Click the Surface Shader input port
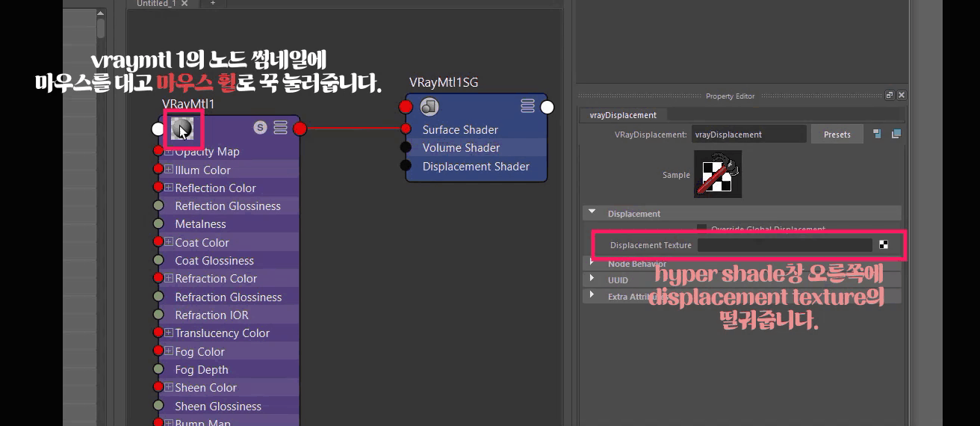The width and height of the screenshot is (980, 426). click(x=406, y=129)
